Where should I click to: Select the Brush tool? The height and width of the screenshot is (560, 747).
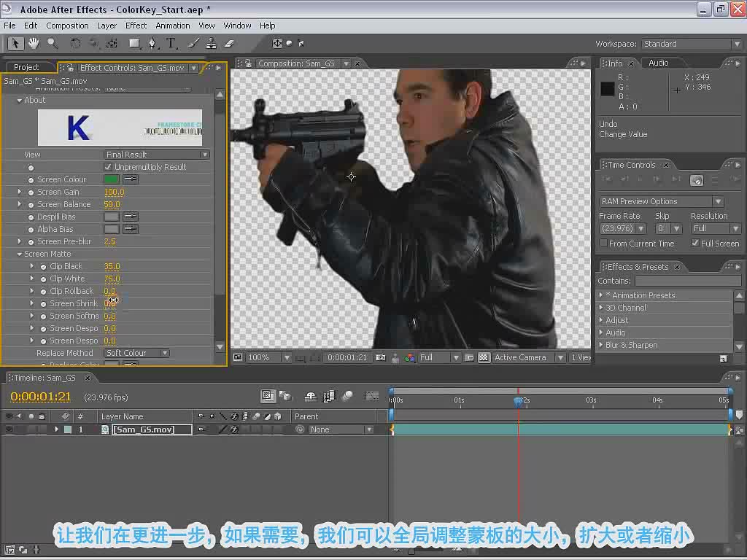click(x=193, y=43)
